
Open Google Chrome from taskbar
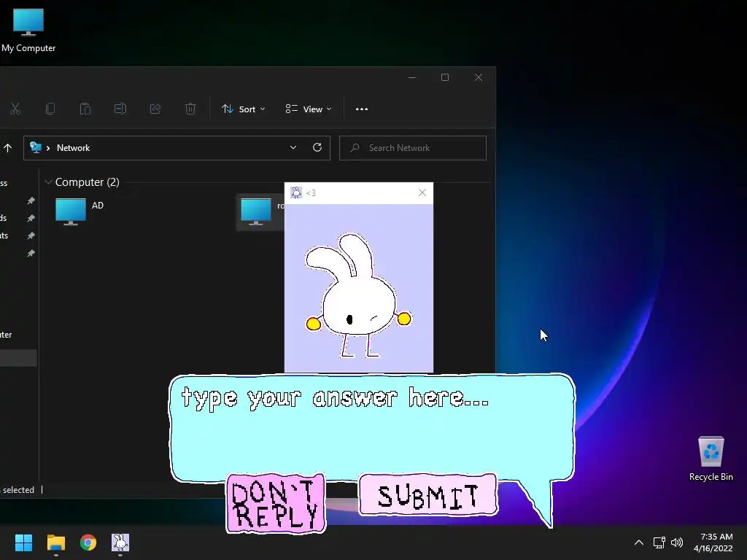pyautogui.click(x=88, y=542)
